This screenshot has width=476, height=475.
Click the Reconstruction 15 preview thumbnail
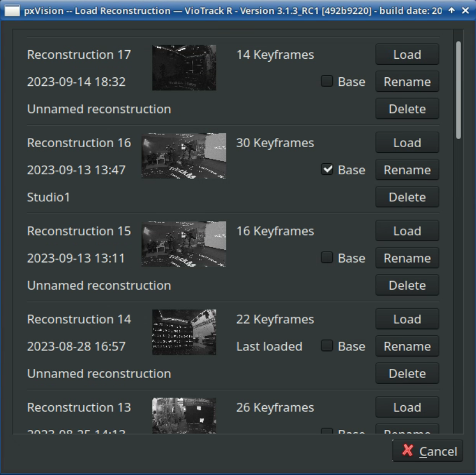click(183, 244)
